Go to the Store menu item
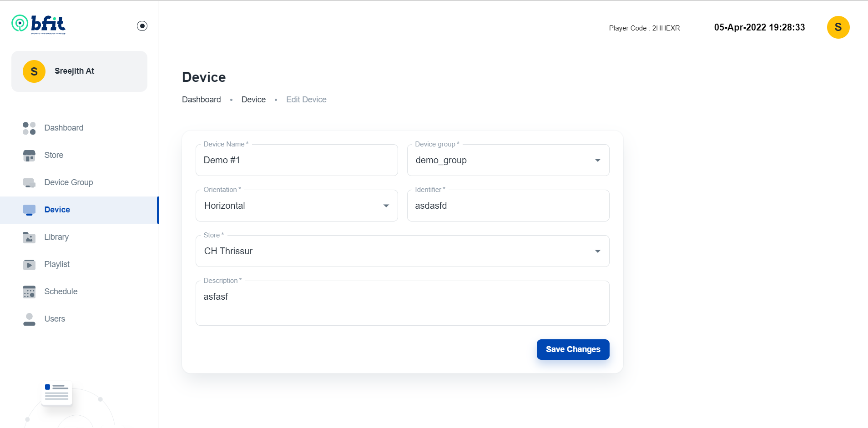The image size is (868, 428). pos(79,155)
